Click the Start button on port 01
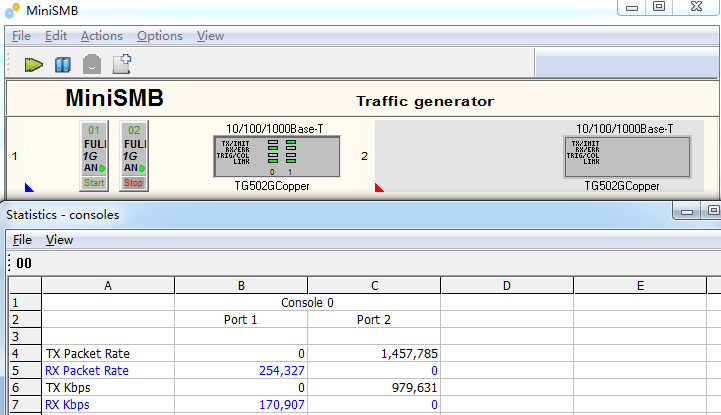Viewport: 721px width, 415px height. pyautogui.click(x=94, y=183)
